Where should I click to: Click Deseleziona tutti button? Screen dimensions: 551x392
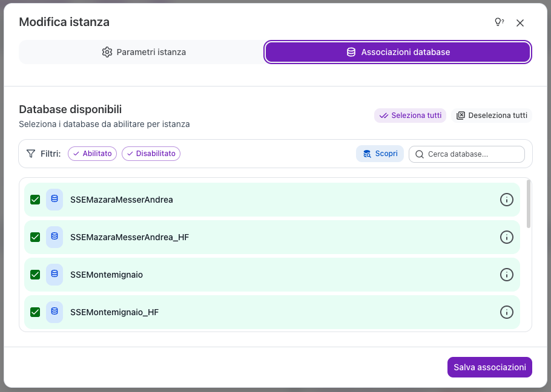tap(492, 116)
